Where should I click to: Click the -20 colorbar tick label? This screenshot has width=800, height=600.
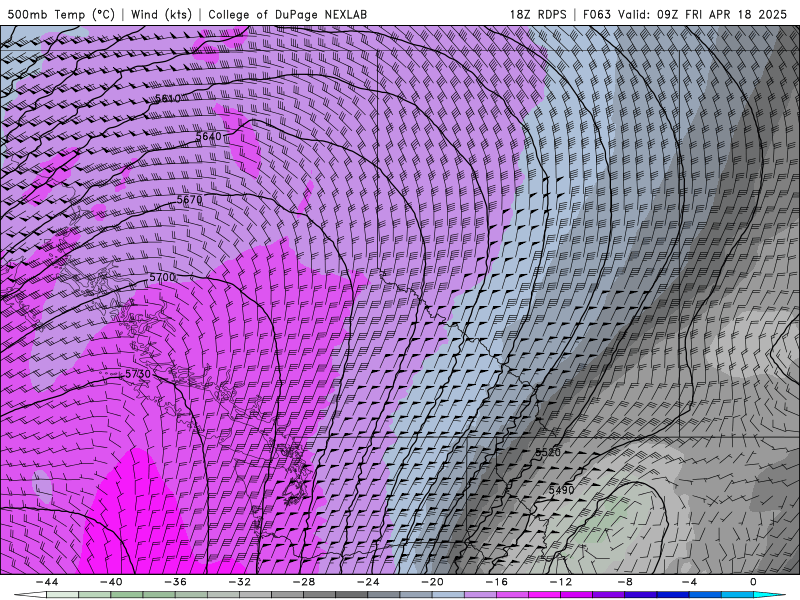[433, 582]
